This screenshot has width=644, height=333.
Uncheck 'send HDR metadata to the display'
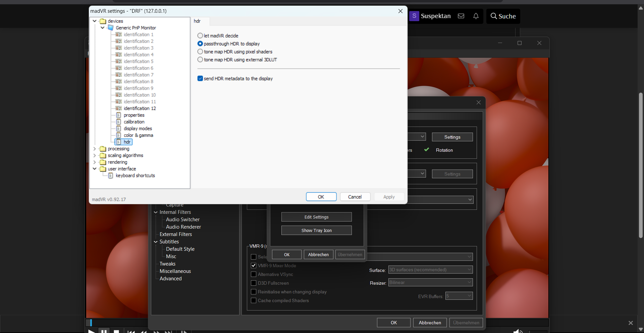200,79
